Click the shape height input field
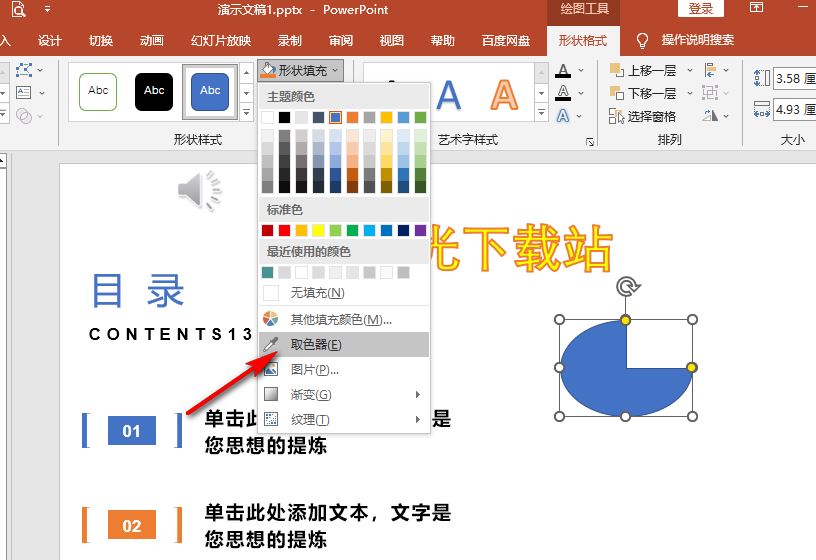The height and width of the screenshot is (560, 816). (x=789, y=78)
